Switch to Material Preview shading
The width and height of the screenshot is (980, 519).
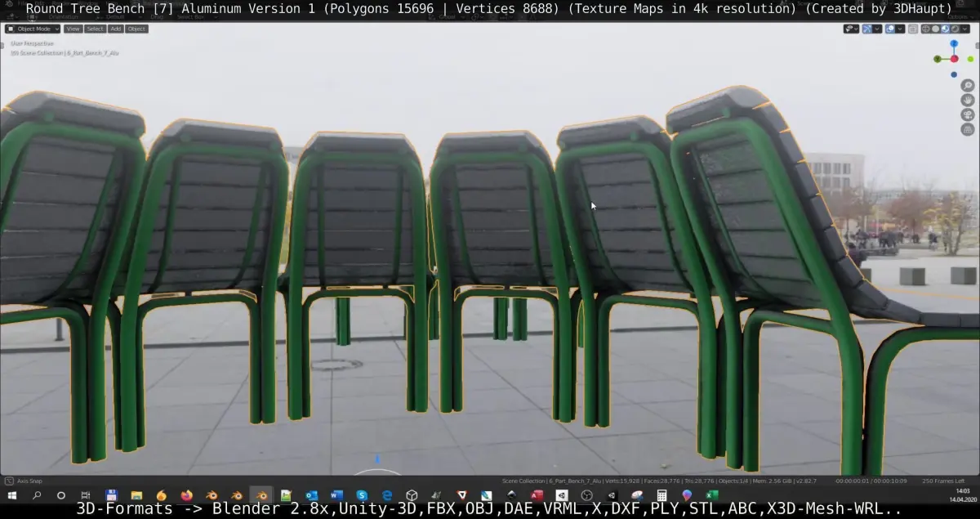[x=946, y=29]
